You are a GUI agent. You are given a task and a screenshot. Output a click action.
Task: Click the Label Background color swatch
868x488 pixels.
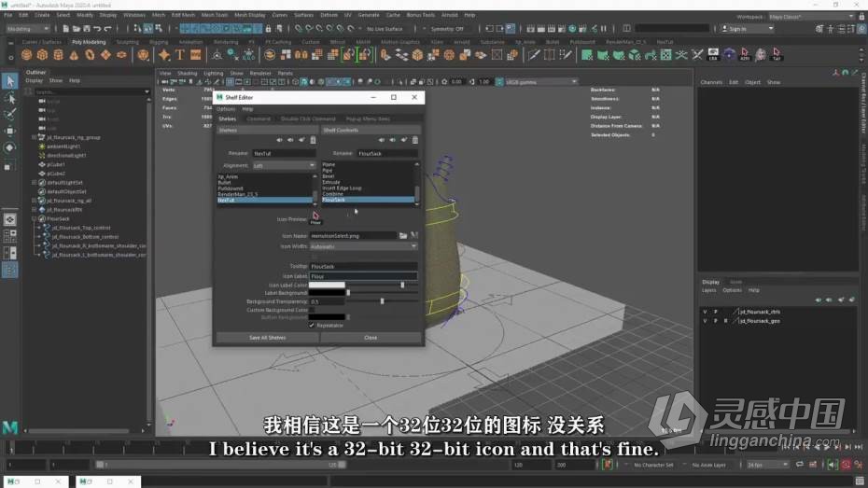[327, 293]
